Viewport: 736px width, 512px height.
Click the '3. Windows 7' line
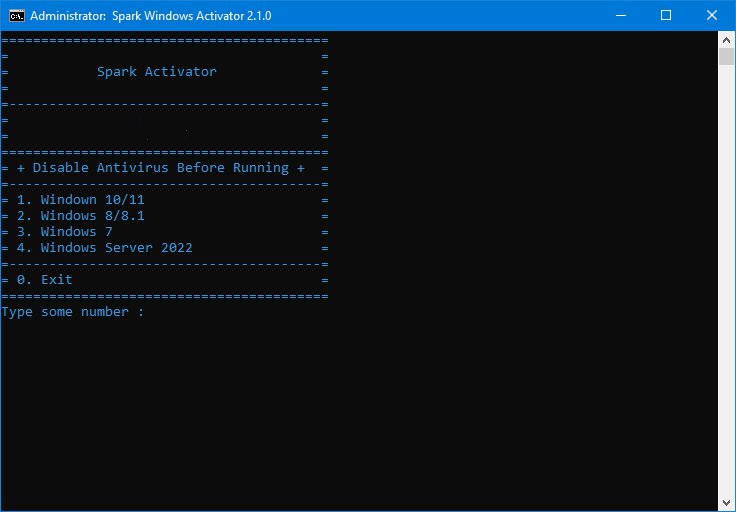click(x=65, y=232)
